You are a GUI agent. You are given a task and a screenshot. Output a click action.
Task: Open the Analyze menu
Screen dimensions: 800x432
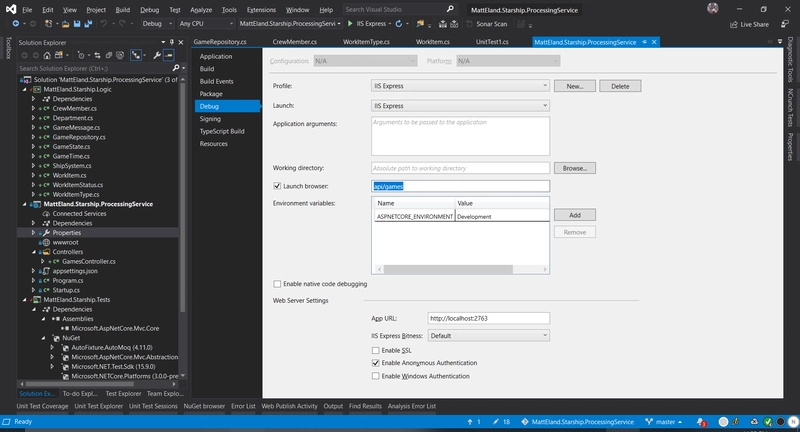pyautogui.click(x=201, y=10)
